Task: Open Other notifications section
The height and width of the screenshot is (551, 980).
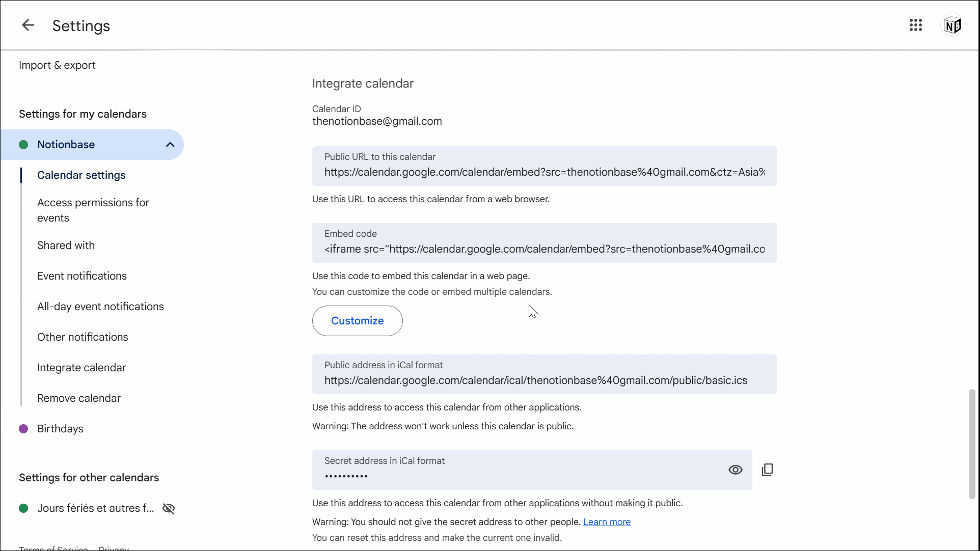Action: 83,337
